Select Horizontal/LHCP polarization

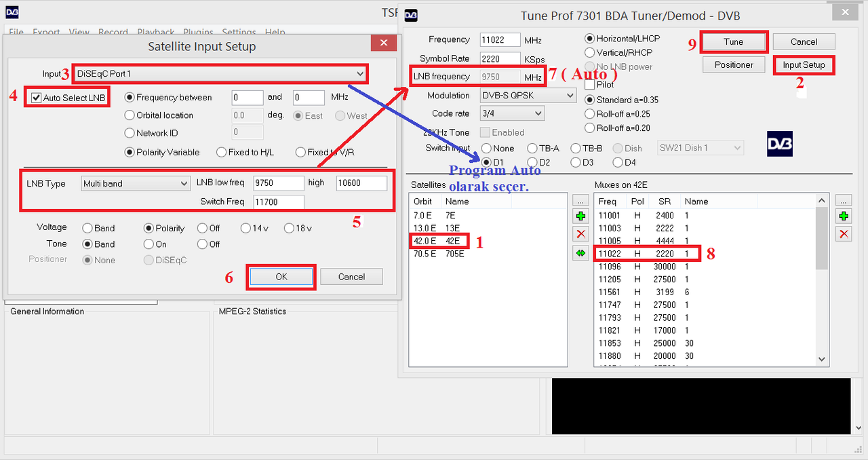point(590,39)
